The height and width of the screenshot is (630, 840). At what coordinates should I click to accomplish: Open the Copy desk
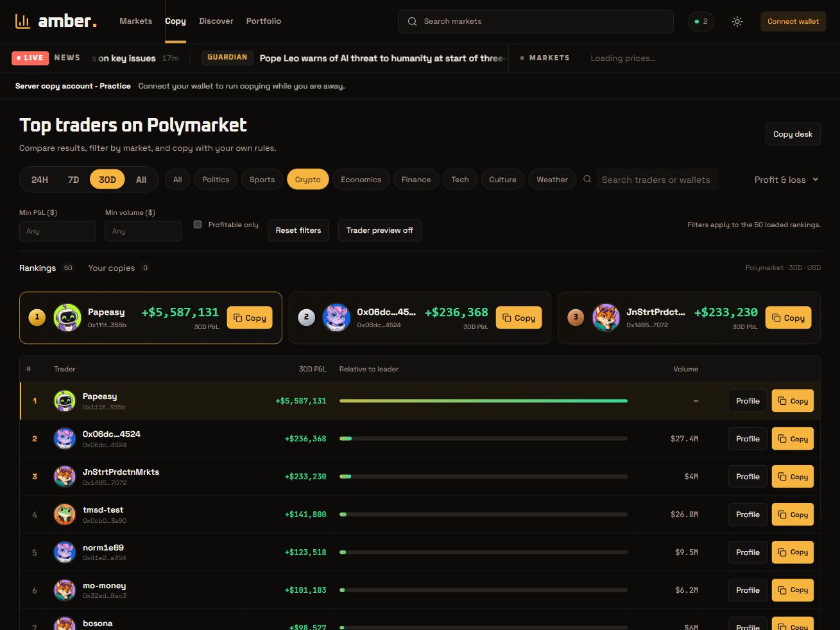point(793,134)
